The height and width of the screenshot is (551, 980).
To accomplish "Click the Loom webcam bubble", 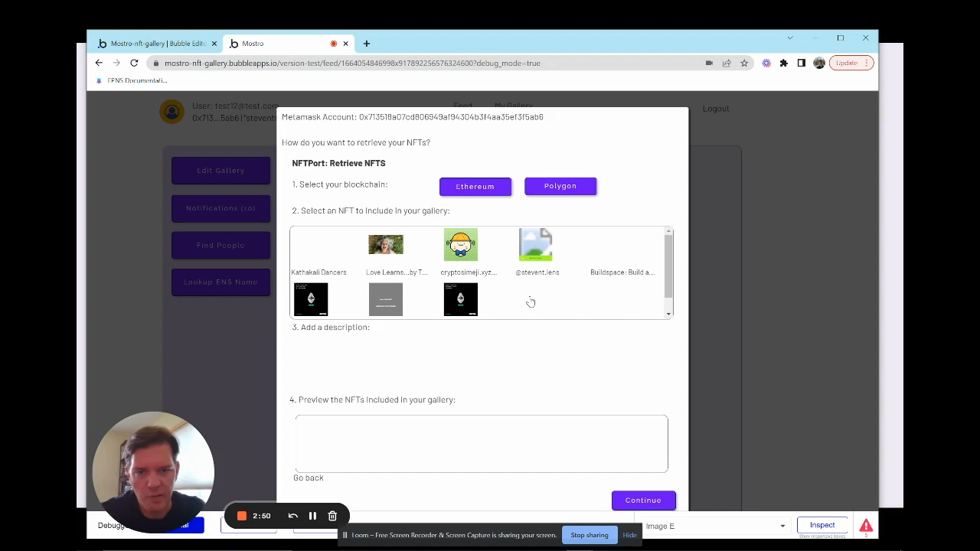I will [x=153, y=472].
